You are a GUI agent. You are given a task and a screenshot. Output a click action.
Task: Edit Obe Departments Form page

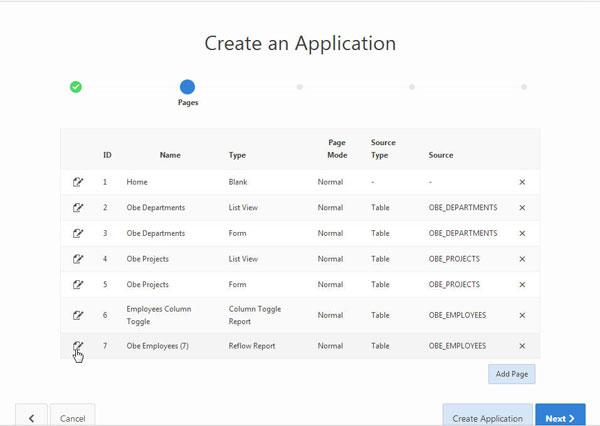point(78,233)
